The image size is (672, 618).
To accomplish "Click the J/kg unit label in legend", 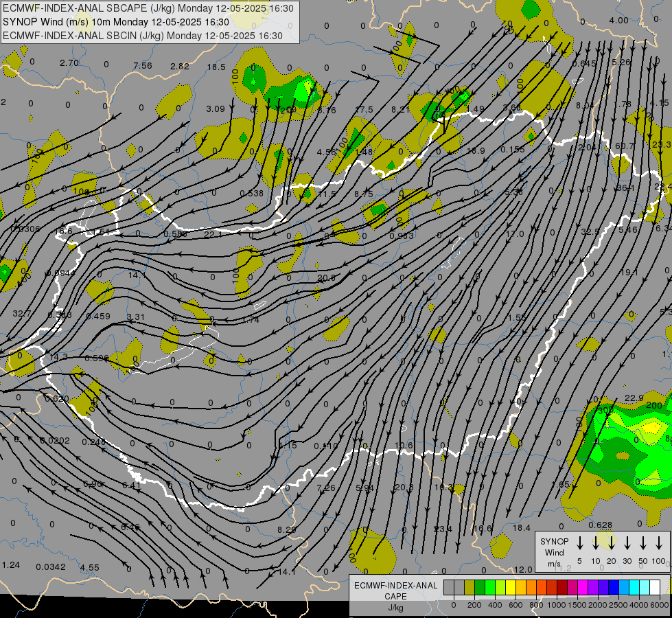I will coord(395,608).
